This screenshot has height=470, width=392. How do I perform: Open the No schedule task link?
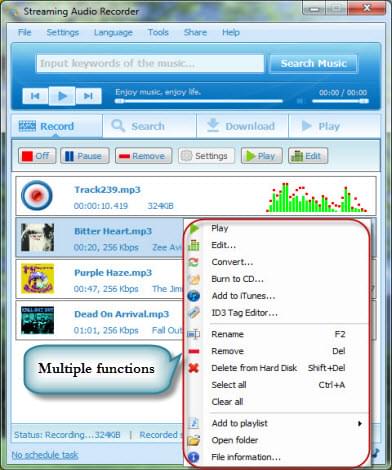[45, 455]
